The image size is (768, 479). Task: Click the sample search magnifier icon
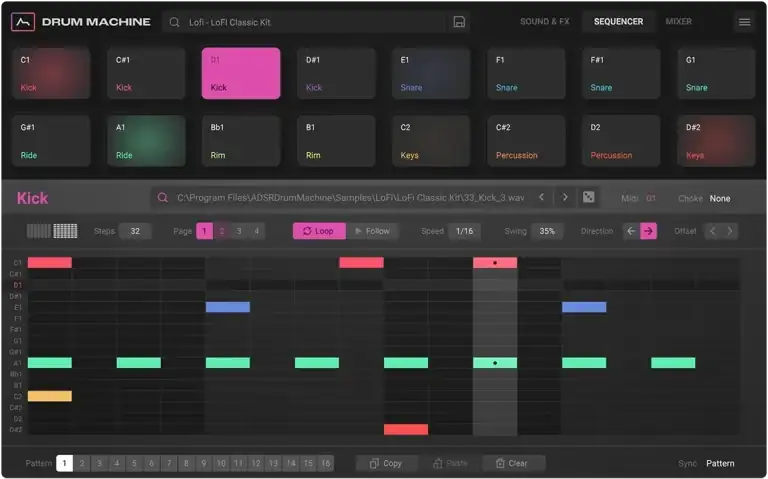tap(163, 198)
